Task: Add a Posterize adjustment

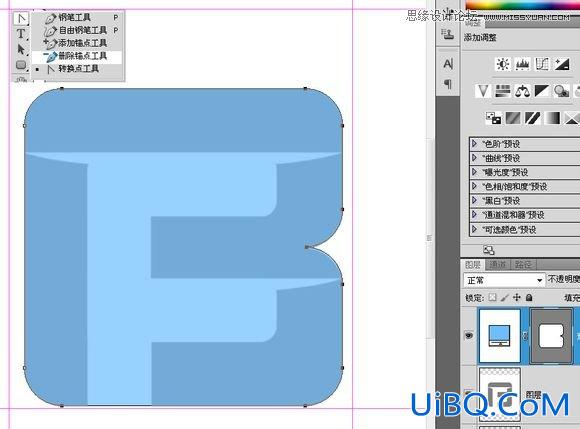Action: 513,118
